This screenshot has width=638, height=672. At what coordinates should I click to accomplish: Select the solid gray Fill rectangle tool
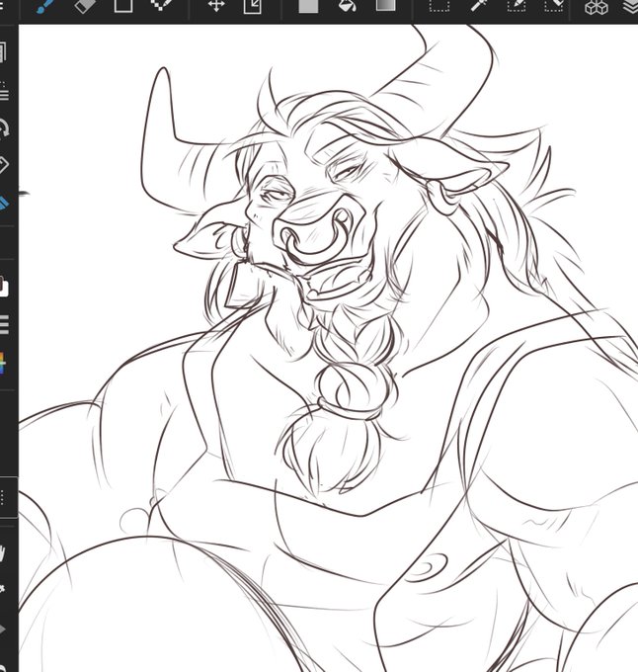(308, 6)
